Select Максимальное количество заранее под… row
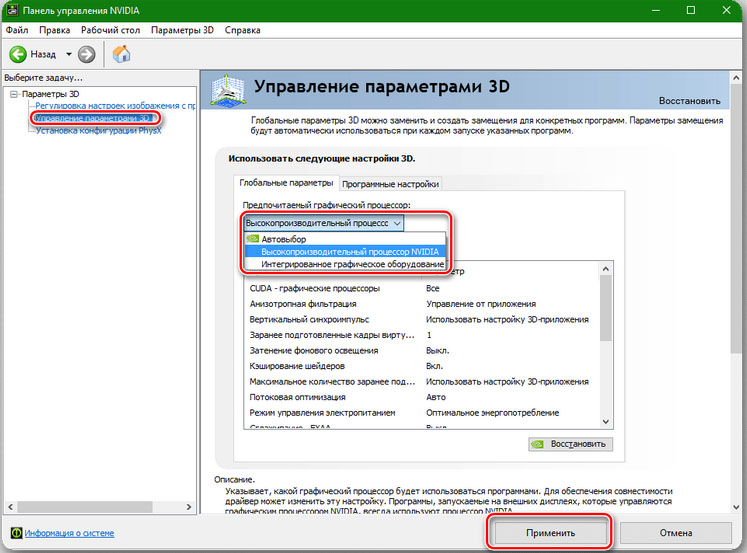The height and width of the screenshot is (553, 747). click(421, 382)
